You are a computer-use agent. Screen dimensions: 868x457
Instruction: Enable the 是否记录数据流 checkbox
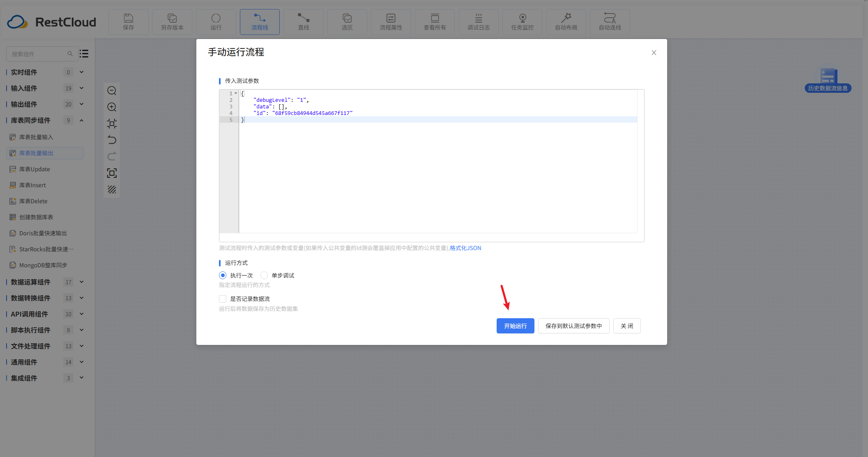[x=223, y=299]
